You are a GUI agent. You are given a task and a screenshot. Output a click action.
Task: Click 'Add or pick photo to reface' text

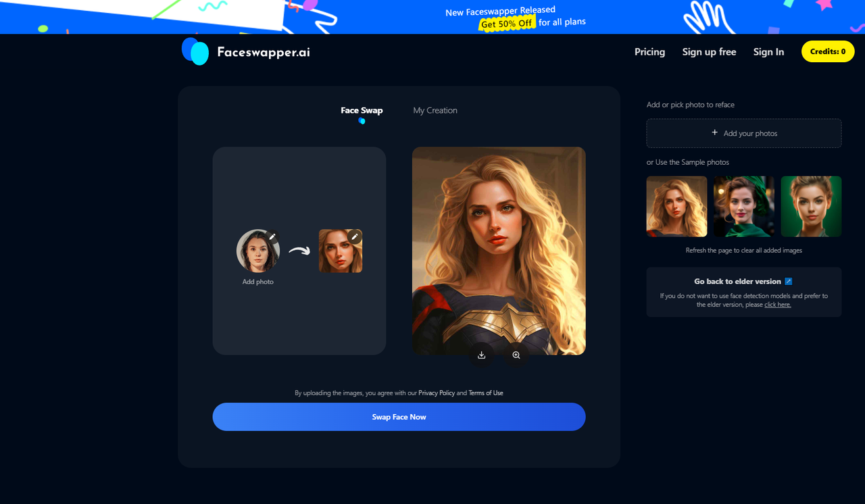(691, 105)
